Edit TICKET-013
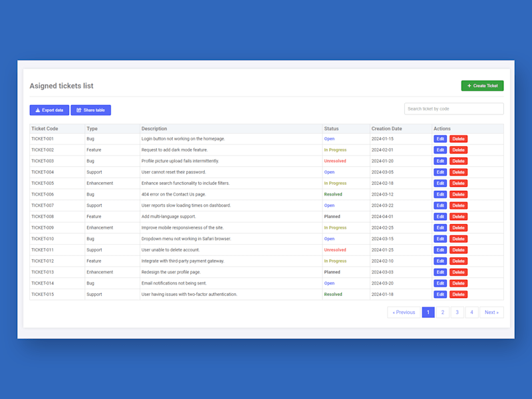Screen dimensions: 532x399 tap(440, 272)
